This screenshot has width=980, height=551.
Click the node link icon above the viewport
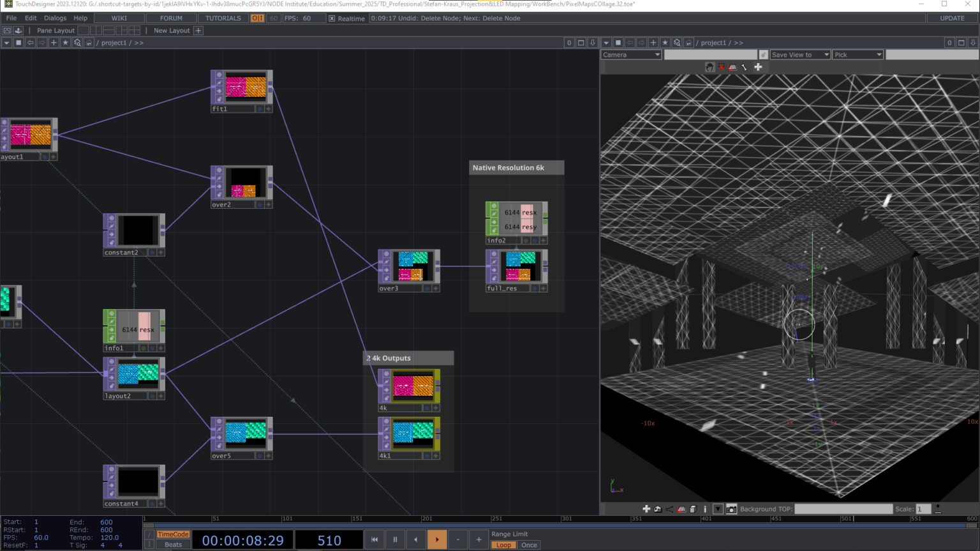(763, 54)
